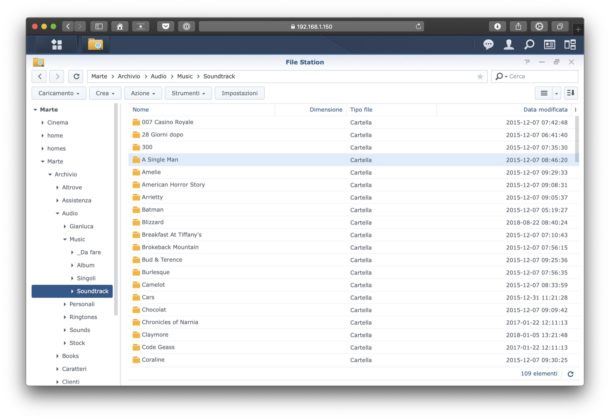610x420 pixels.
Task: Collapse the root Marte tree node
Action: 35,110
